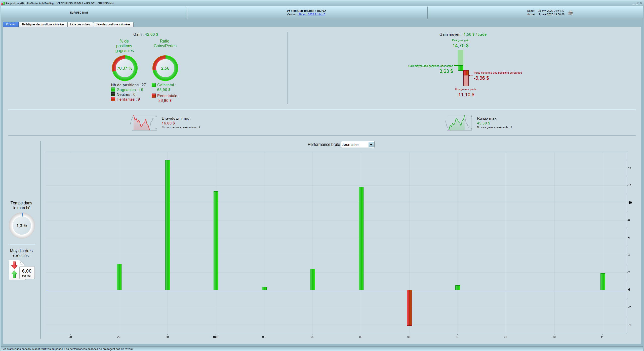Image resolution: width=644 pixels, height=351 pixels.
Task: Click the red loss bar on 06
Action: 409,308
